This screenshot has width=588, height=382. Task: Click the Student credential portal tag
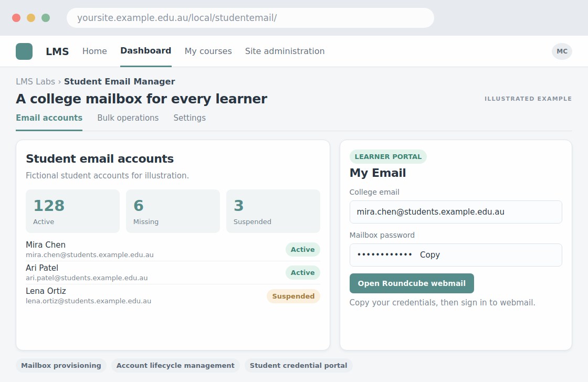click(x=299, y=366)
